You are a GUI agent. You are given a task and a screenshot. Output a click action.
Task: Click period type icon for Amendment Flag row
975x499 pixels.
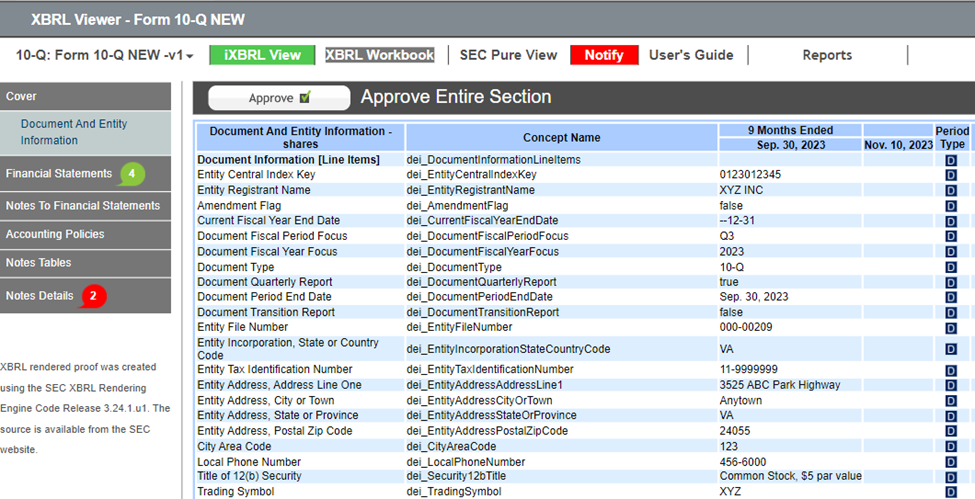[x=950, y=205]
